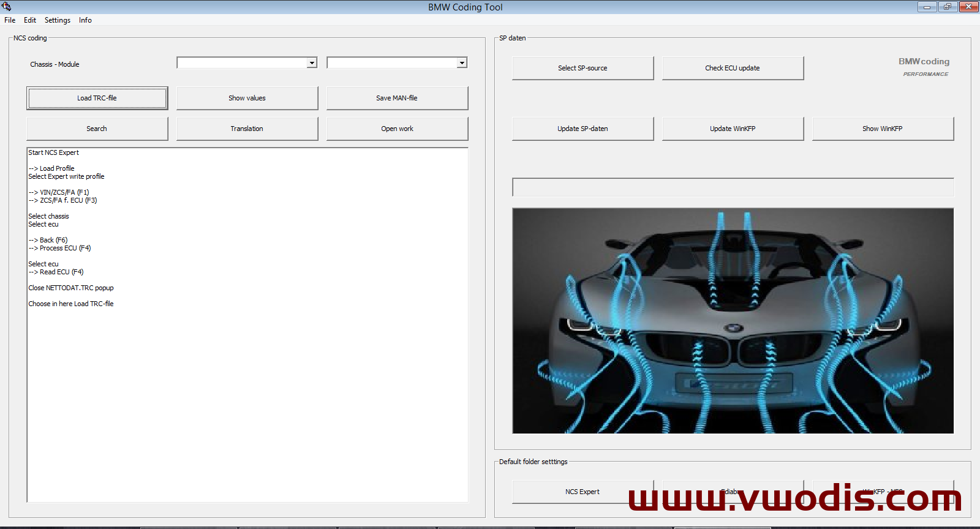Close the BMW Coding Tool window
Screen dimensions: 980x529
(x=969, y=7)
